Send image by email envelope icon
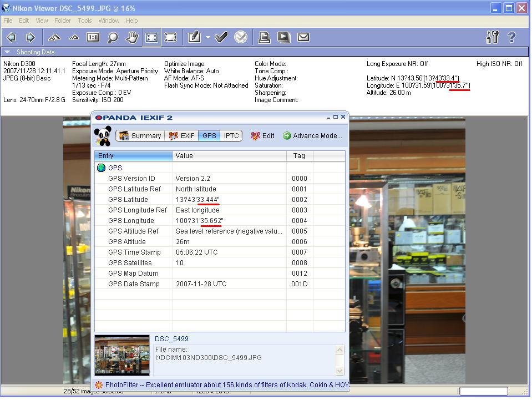Viewport: 532px width, 400px height. click(x=303, y=37)
